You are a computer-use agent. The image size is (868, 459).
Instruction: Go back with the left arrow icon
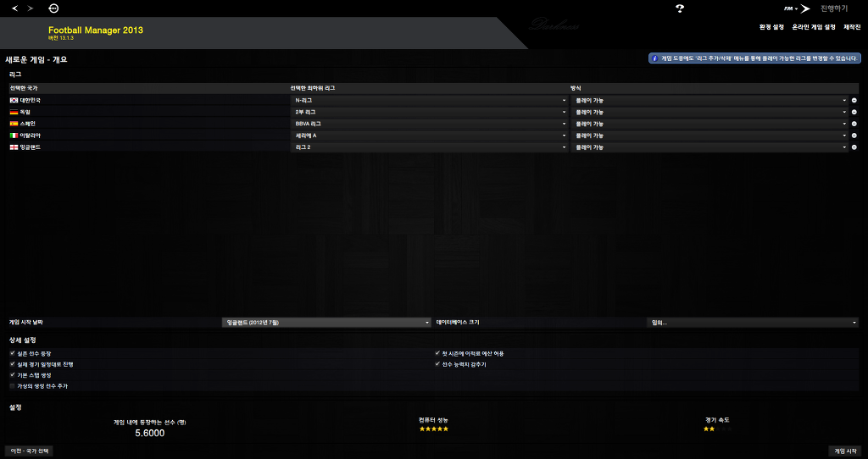[x=15, y=8]
